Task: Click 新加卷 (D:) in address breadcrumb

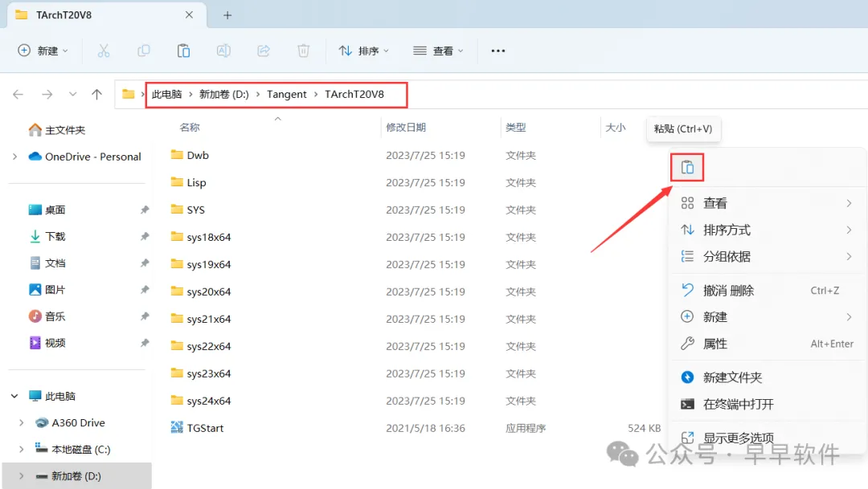Action: click(x=224, y=95)
